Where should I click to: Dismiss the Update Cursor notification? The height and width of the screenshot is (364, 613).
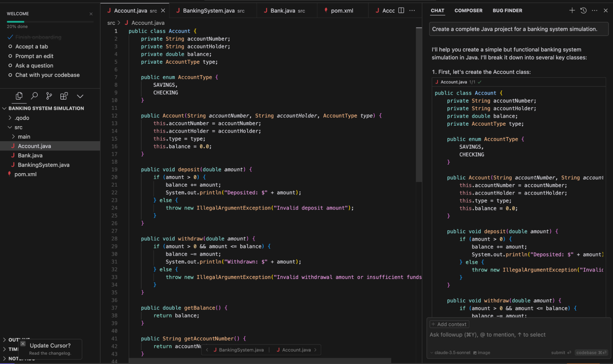23,344
